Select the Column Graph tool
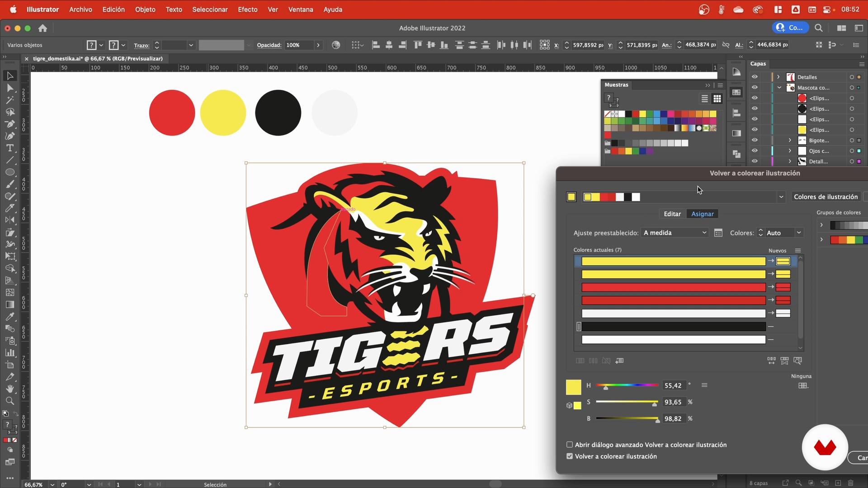Viewport: 868px width, 488px height. click(x=10, y=352)
